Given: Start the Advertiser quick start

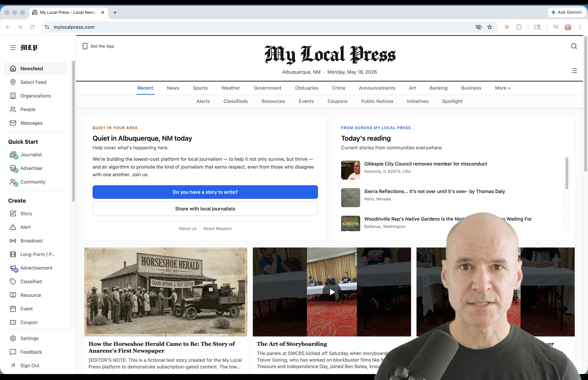Looking at the screenshot, I should (x=35, y=168).
